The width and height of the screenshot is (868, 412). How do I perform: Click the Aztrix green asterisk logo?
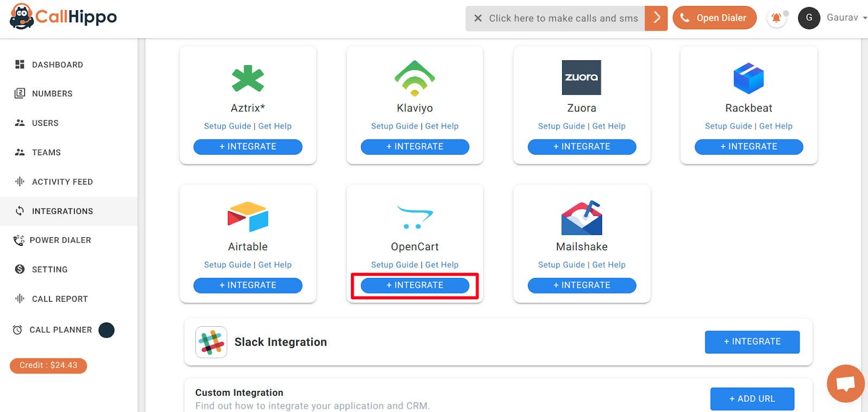tap(248, 78)
